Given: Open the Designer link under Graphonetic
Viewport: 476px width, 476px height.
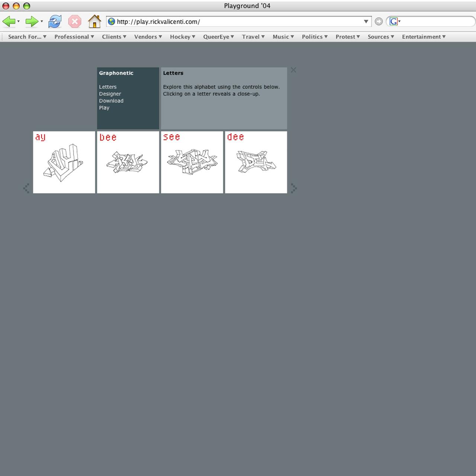Looking at the screenshot, I should point(110,94).
